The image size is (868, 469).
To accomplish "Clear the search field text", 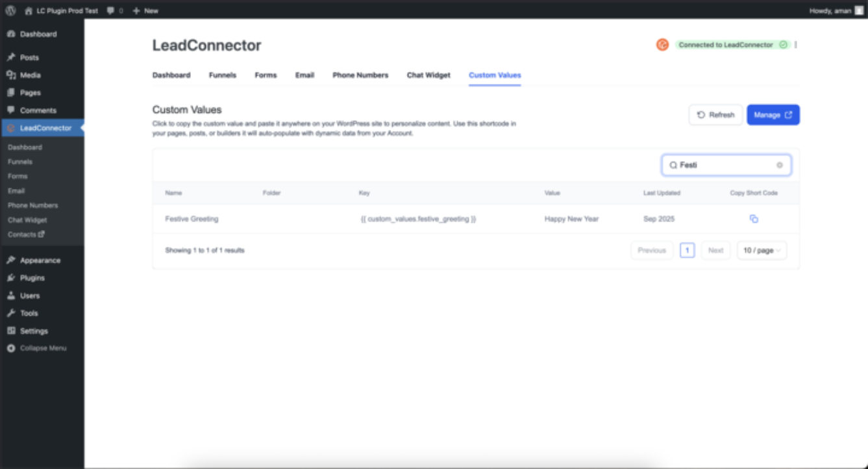I will (x=780, y=165).
